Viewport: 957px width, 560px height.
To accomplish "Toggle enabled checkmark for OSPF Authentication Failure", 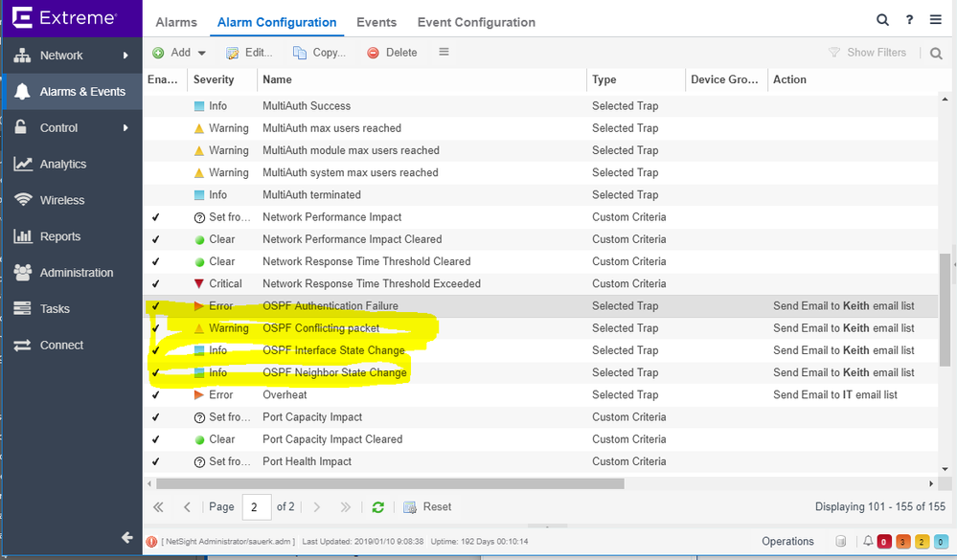I will coord(156,306).
